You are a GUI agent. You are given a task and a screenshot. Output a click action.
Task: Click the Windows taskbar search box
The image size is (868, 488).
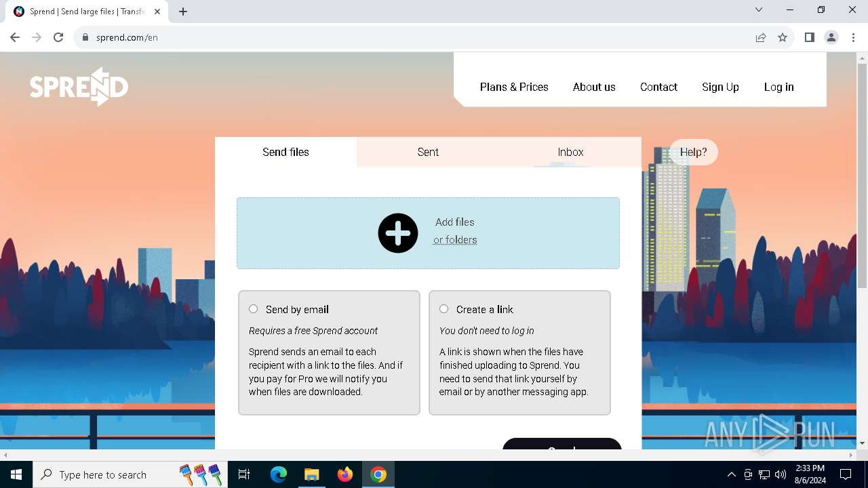pyautogui.click(x=129, y=474)
